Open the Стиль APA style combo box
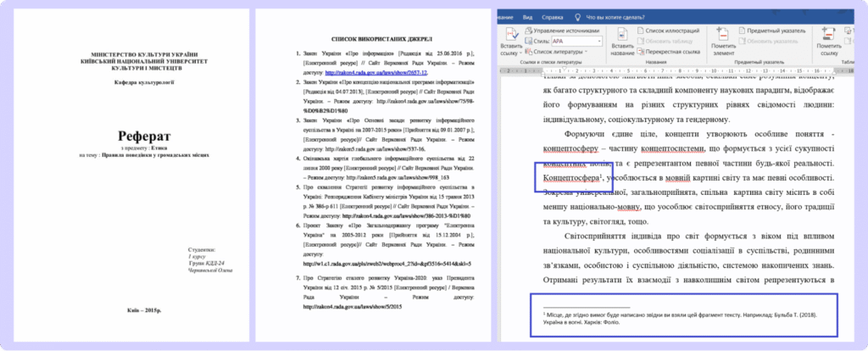 (x=576, y=42)
